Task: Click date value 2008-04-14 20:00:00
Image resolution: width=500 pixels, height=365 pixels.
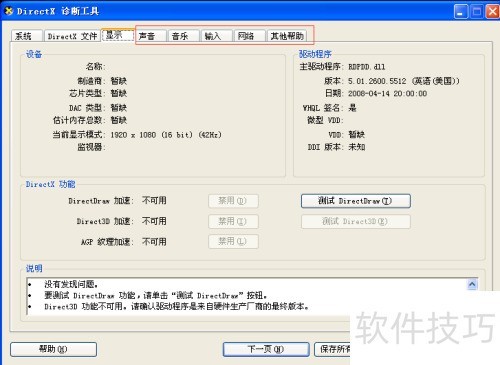Action: [x=388, y=94]
